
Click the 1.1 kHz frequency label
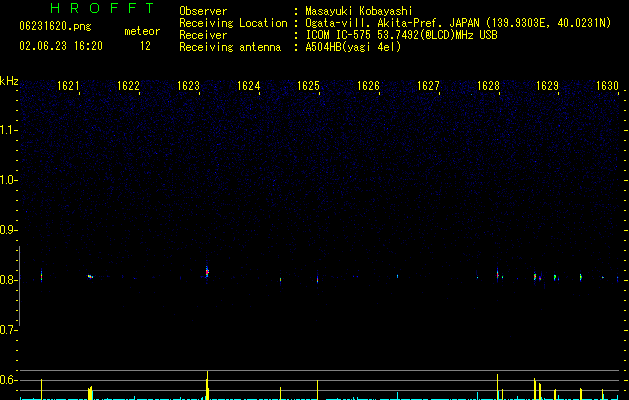(8, 130)
